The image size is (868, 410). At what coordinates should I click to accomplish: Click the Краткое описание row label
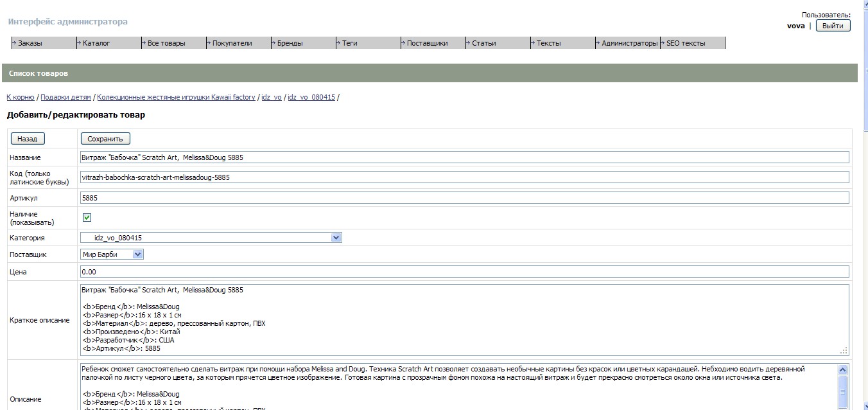click(x=40, y=320)
